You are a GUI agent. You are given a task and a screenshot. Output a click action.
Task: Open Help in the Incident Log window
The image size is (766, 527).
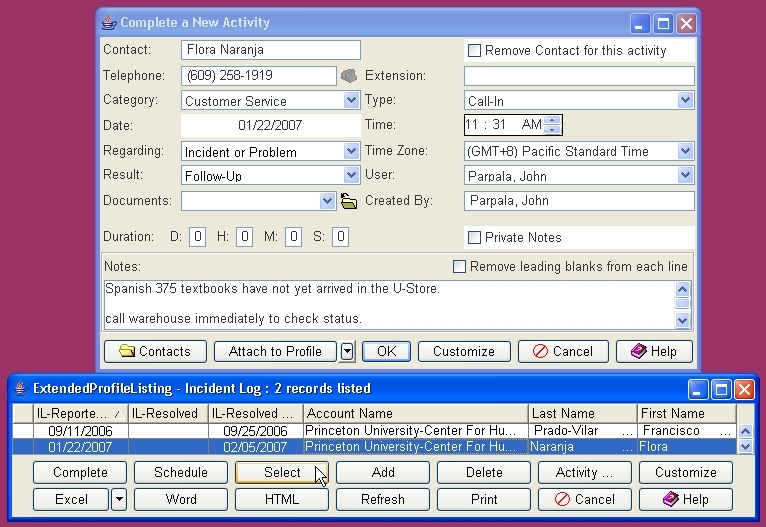pos(686,499)
